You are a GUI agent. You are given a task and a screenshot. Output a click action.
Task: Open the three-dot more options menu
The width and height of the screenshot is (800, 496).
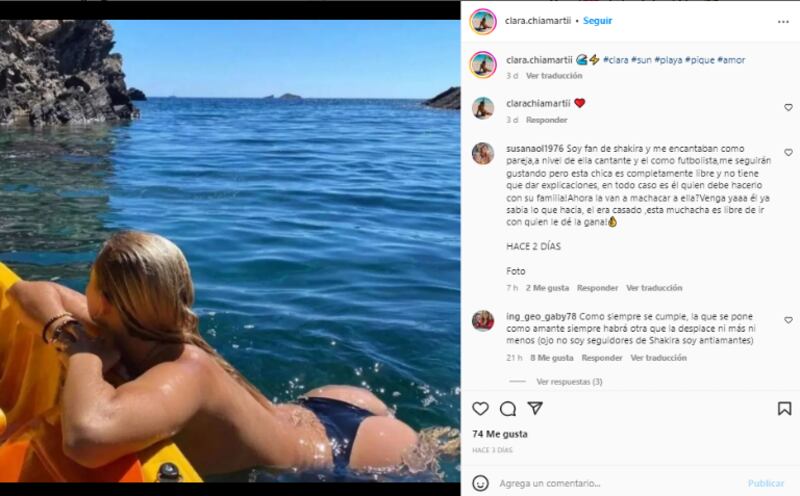783,22
